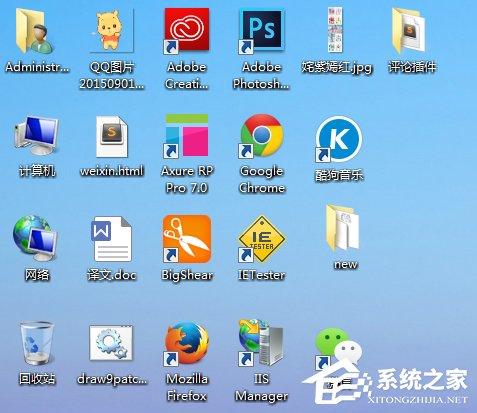Select the weixin.html file icon

(112, 136)
